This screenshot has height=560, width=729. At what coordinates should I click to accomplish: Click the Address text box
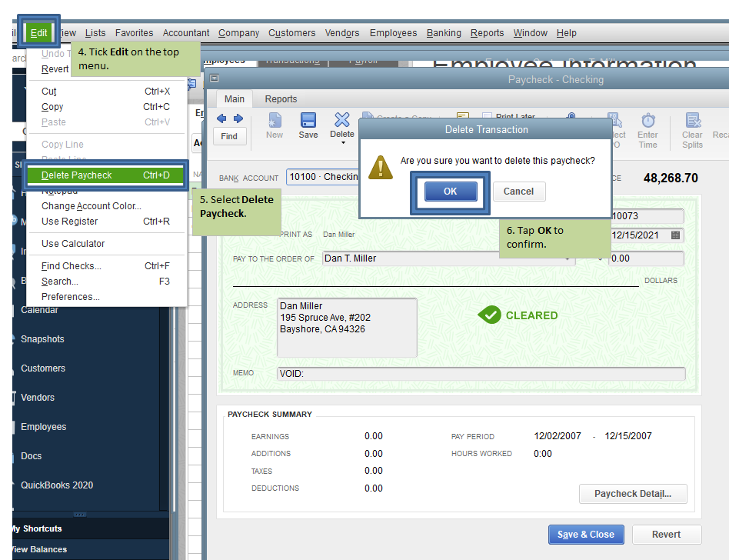coord(347,328)
